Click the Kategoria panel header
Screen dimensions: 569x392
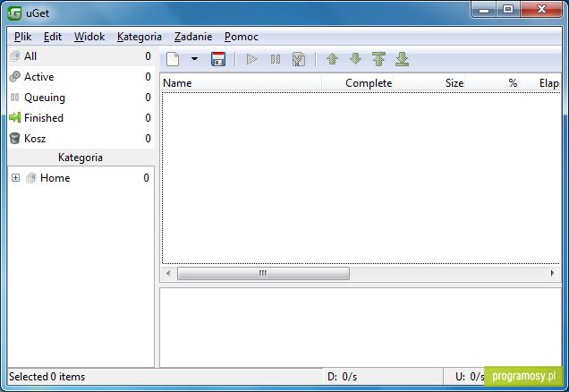tap(81, 158)
